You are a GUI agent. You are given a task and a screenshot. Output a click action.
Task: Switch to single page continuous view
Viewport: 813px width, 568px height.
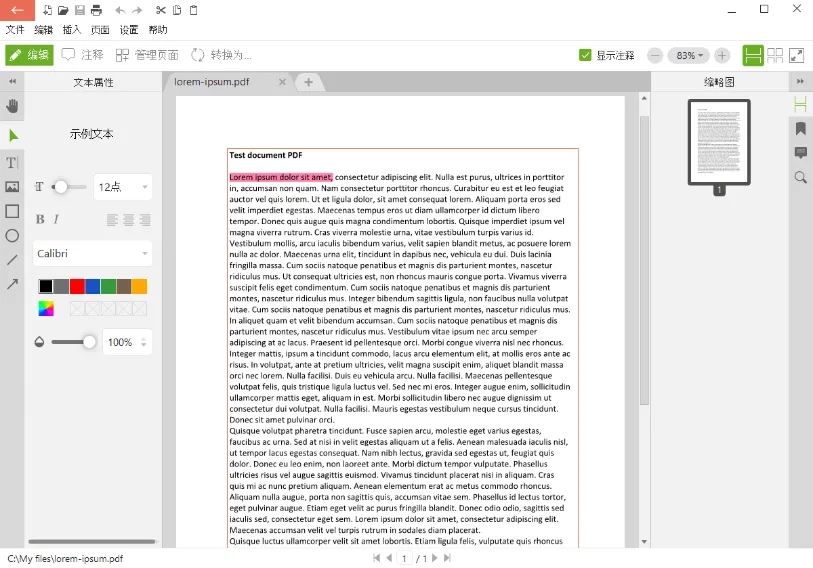pos(753,55)
